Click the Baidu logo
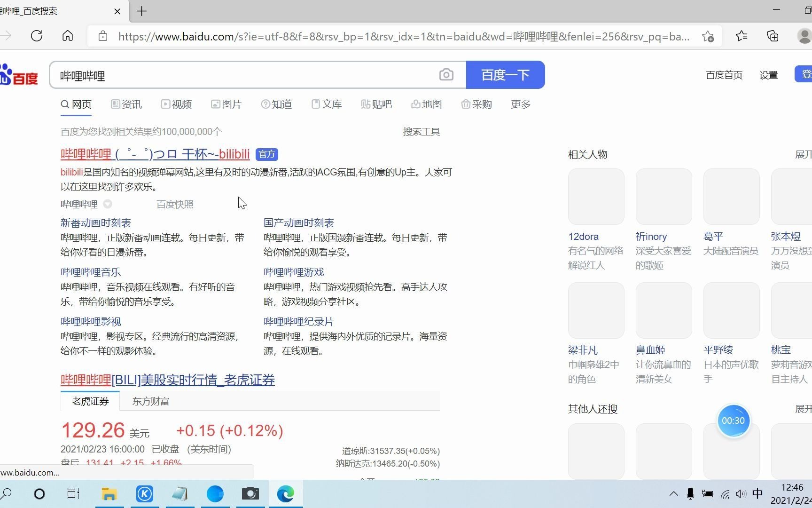Screen dimensions: 812x508 click(19, 75)
